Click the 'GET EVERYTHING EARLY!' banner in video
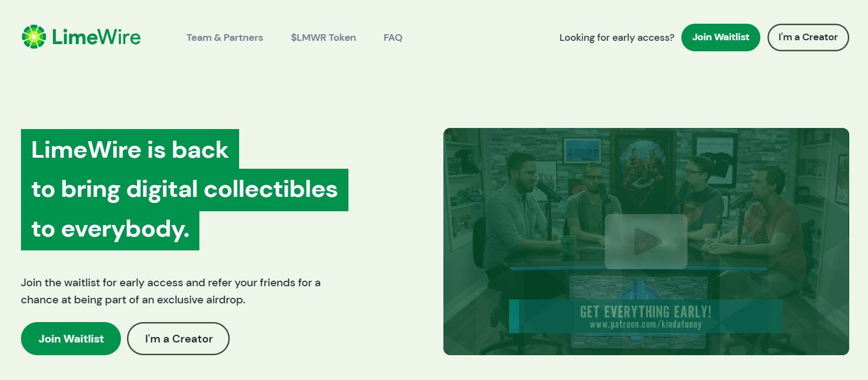 pyautogui.click(x=645, y=312)
